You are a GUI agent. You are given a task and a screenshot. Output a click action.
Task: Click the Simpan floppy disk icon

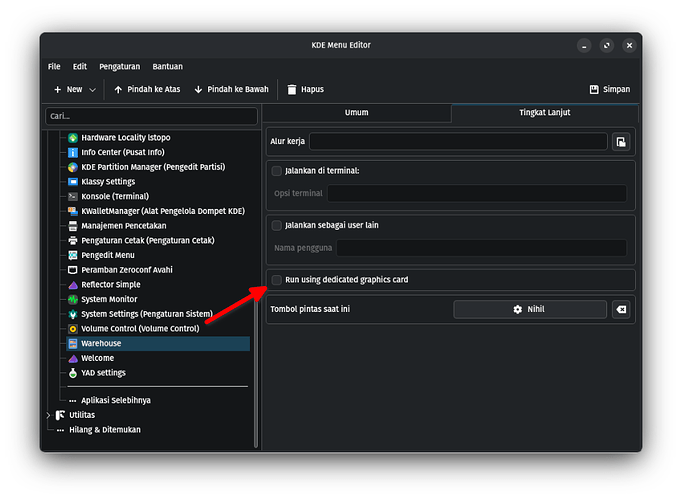click(x=594, y=90)
